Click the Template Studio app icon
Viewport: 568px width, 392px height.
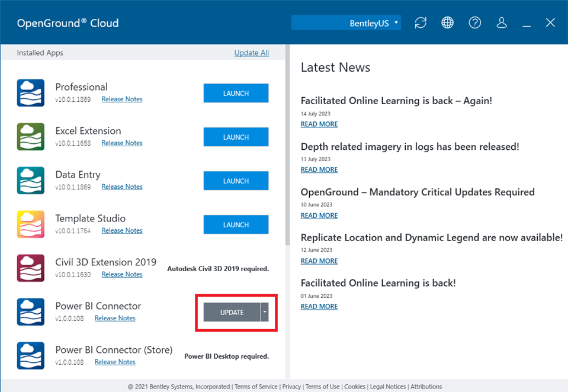click(31, 224)
